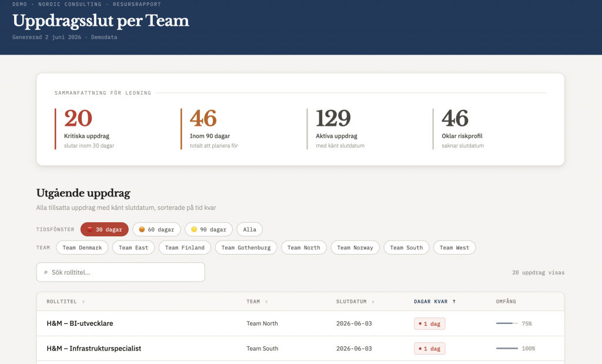
Task: Sort by Dagar kvar column header
Action: coord(434,302)
